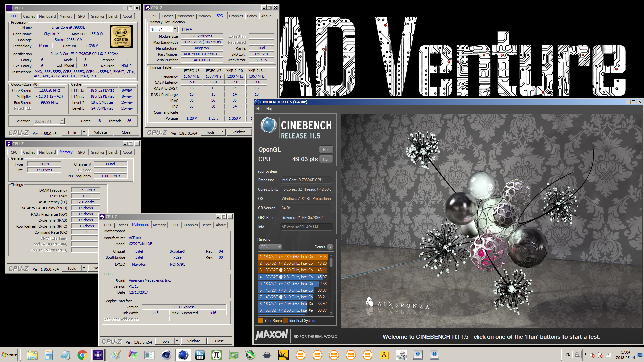The height and width of the screenshot is (362, 644).
Task: Launch SuperPi (π) from the taskbar
Action: click(216, 355)
